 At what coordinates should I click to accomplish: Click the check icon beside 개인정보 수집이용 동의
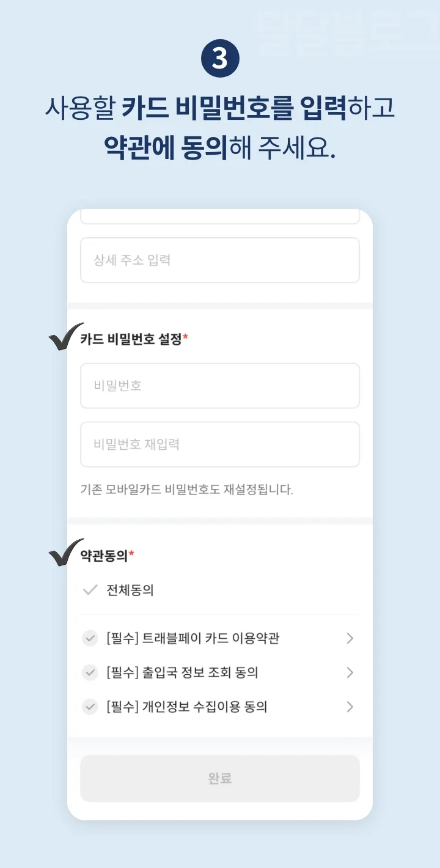pyautogui.click(x=89, y=707)
